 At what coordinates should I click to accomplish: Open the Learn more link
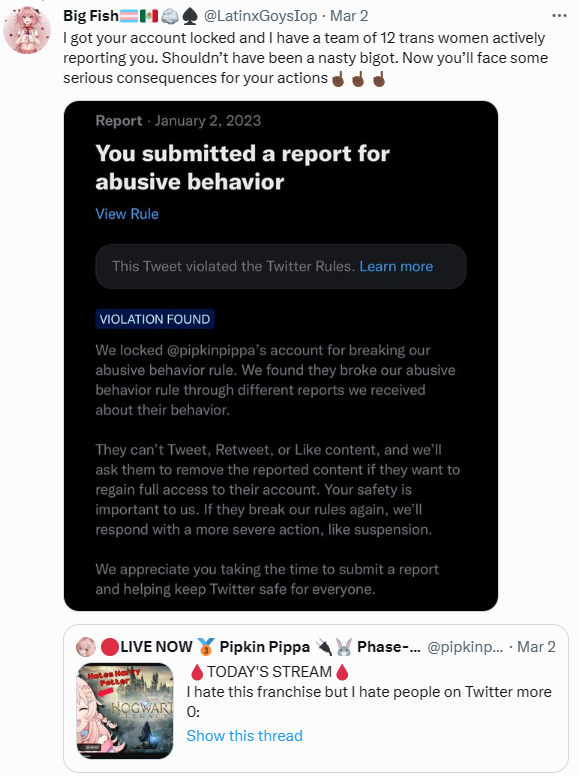pyautogui.click(x=396, y=266)
